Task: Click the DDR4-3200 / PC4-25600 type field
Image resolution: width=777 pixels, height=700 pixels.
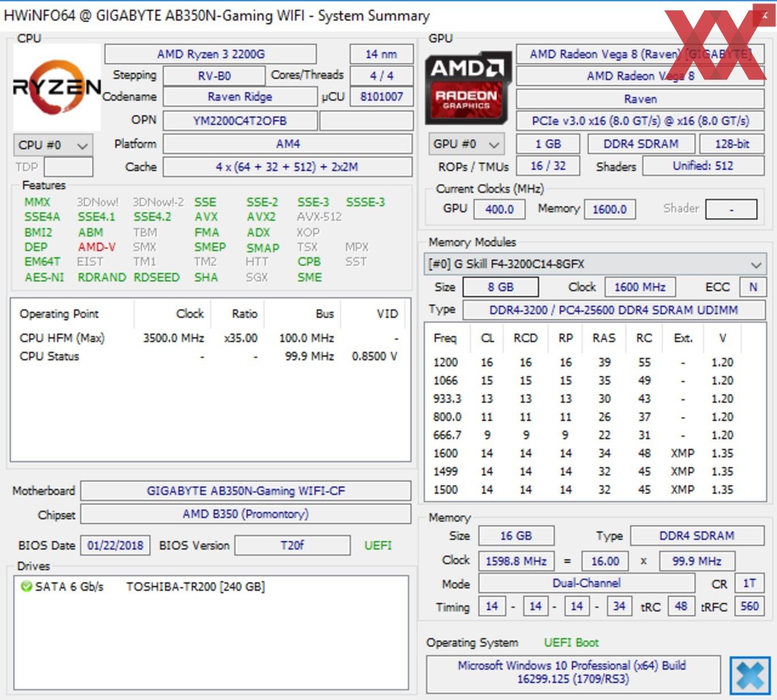Action: coord(614,310)
